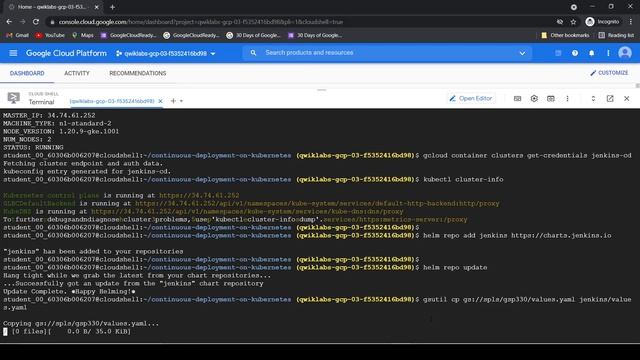Open Cloud Shell in a new window

click(x=610, y=98)
